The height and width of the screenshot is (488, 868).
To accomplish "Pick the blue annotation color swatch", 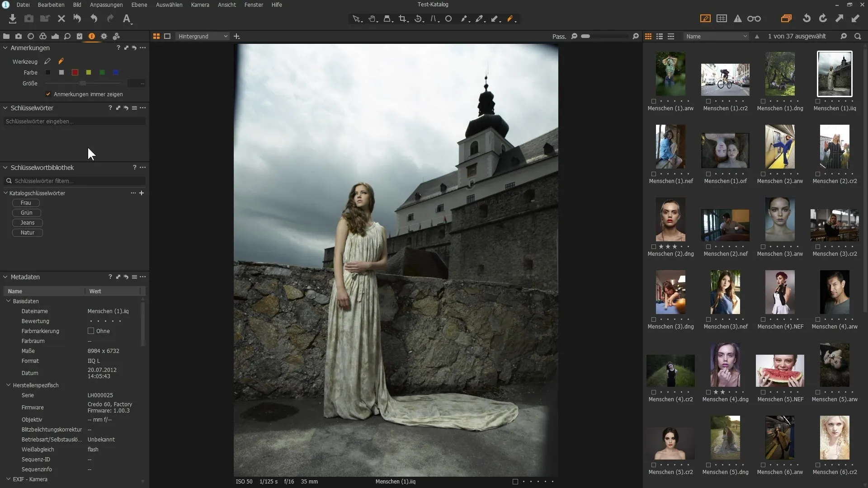I will (116, 72).
